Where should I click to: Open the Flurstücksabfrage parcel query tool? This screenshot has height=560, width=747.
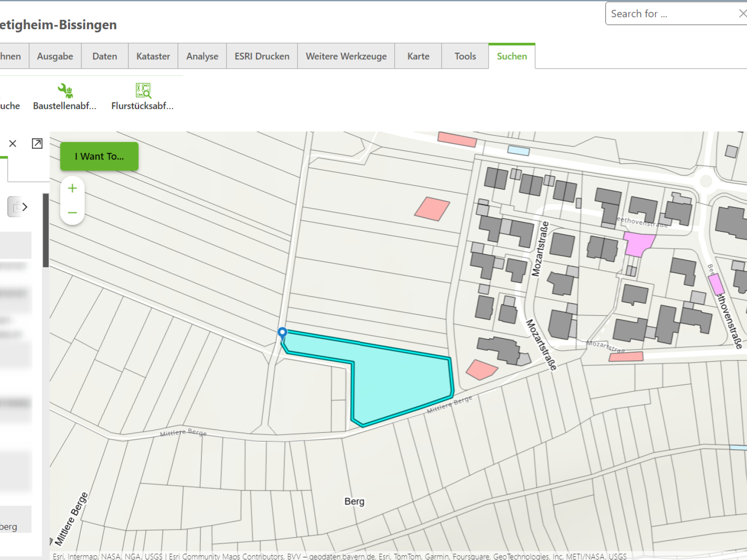[x=142, y=96]
